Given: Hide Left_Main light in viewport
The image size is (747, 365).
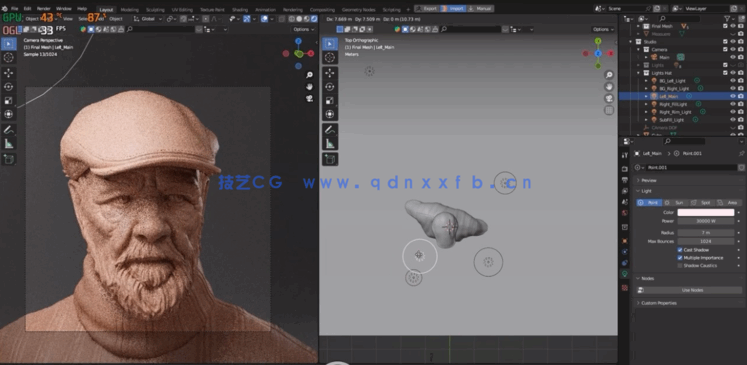Looking at the screenshot, I should pos(733,96).
